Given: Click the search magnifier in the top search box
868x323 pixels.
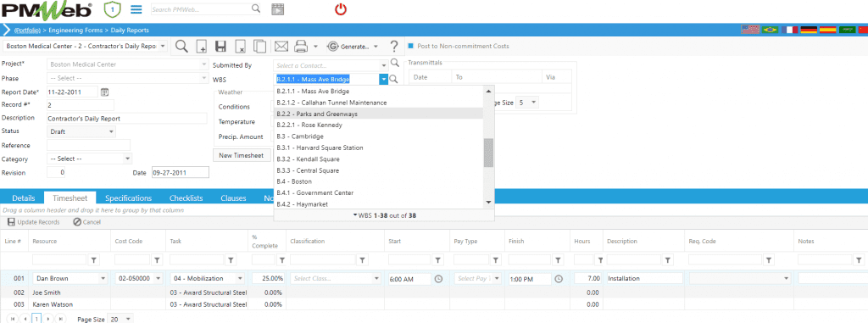Looking at the screenshot, I should pos(256,8).
